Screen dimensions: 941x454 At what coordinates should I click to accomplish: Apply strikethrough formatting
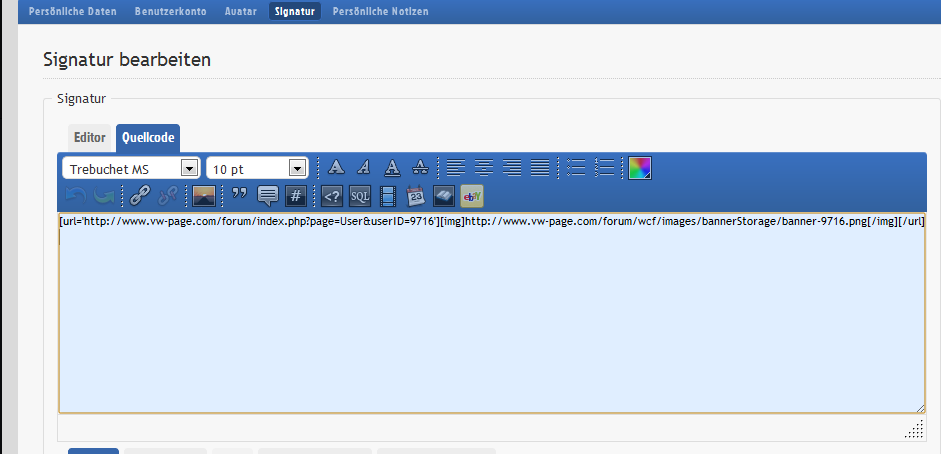(421, 168)
